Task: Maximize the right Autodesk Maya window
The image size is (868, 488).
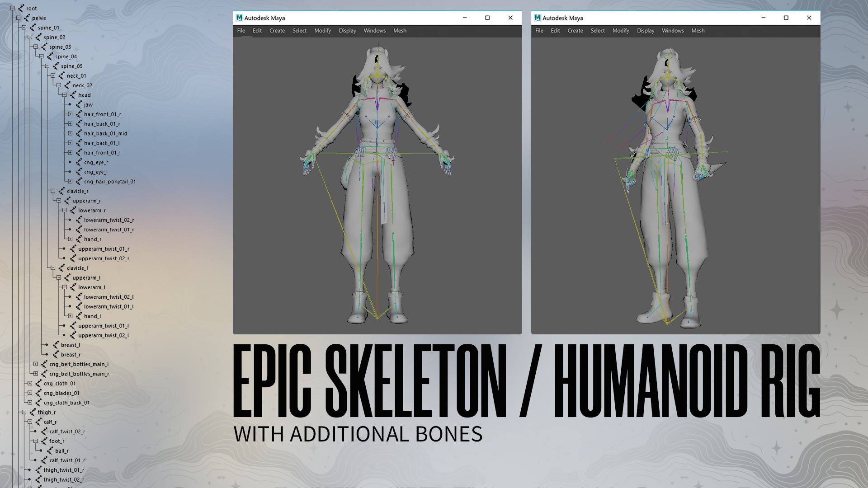Action: [x=786, y=18]
